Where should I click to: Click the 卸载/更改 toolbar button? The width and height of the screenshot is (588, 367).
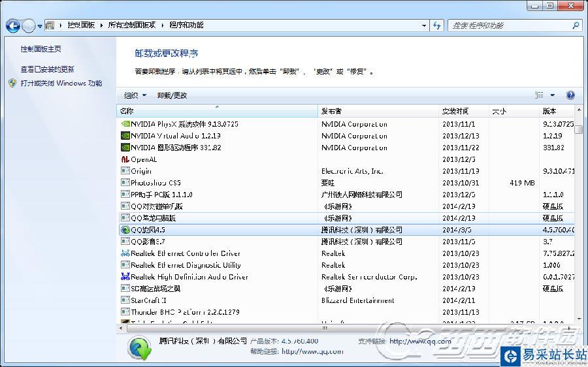point(172,95)
